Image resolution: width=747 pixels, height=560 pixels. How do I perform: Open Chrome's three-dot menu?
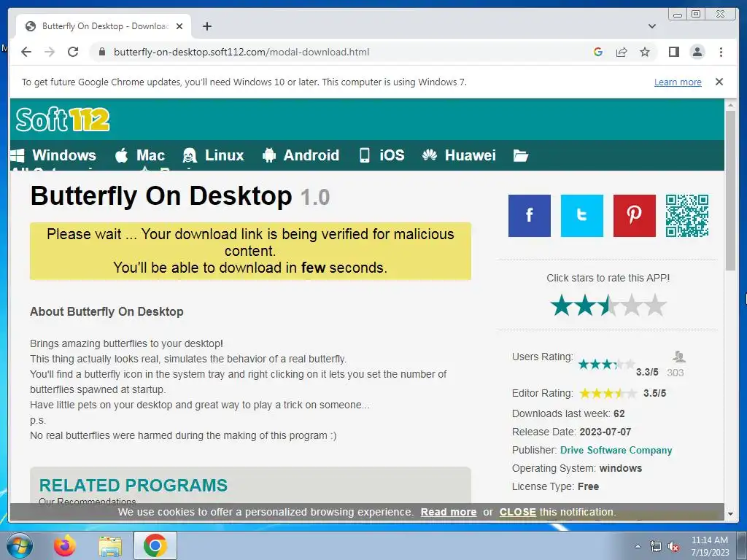721,52
